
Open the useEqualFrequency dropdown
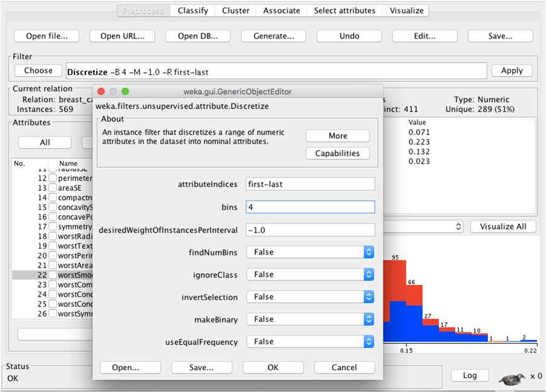click(x=310, y=341)
